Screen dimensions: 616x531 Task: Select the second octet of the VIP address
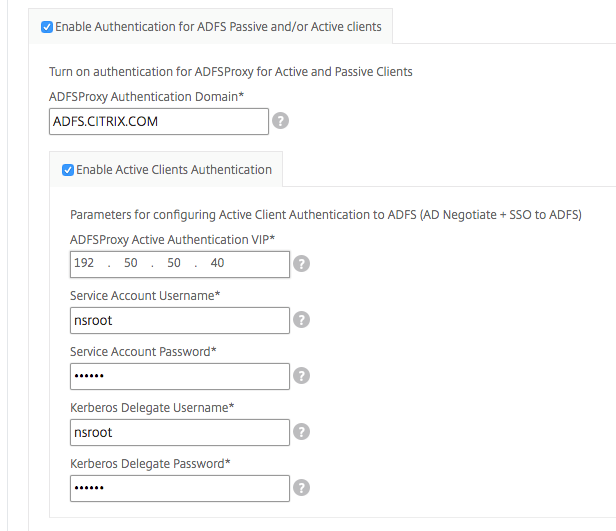tap(131, 263)
